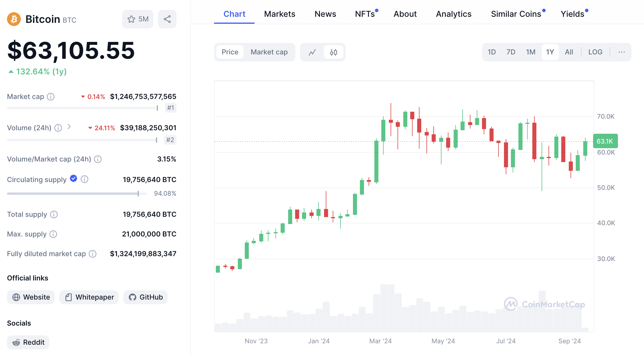Set chart range to 1Y
Viewport: 644px width, 356px height.
coord(550,52)
